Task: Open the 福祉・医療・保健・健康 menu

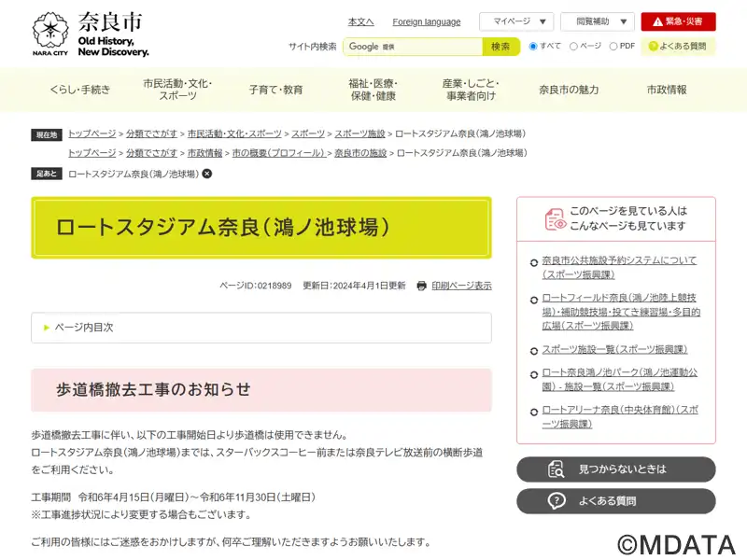Action: 373,90
